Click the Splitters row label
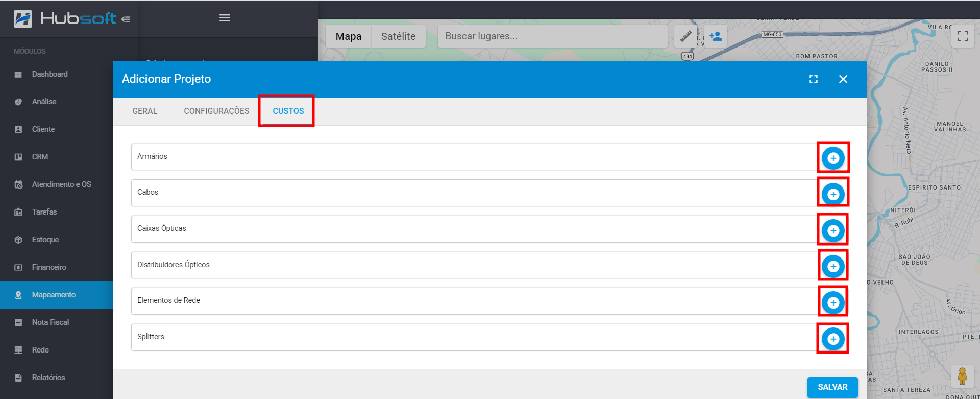 (x=151, y=337)
